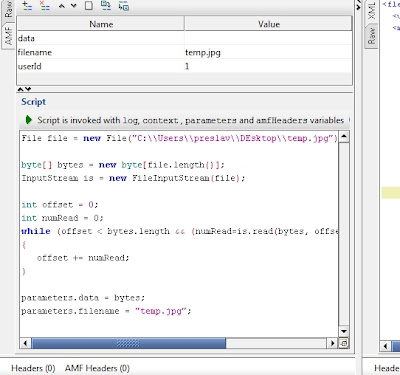Run the script with the green play icon
Image resolution: width=400 pixels, height=375 pixels.
[29, 120]
